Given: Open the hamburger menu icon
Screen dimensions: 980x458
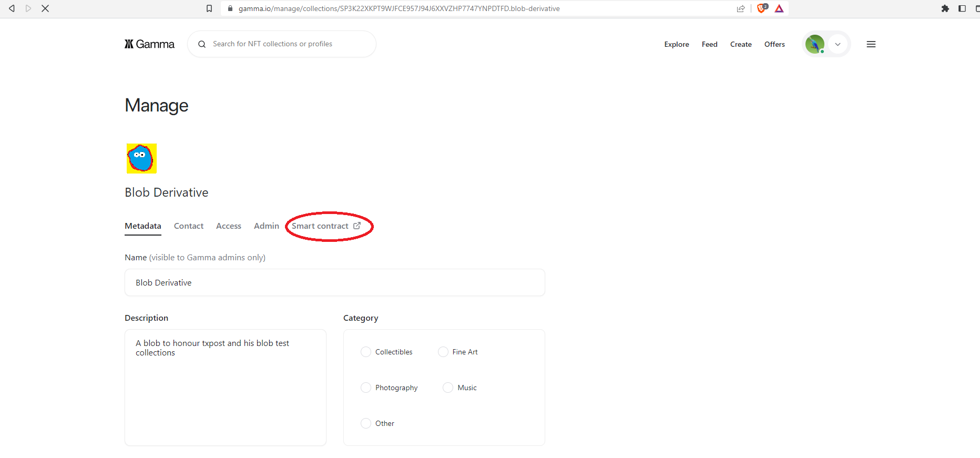Looking at the screenshot, I should 871,44.
